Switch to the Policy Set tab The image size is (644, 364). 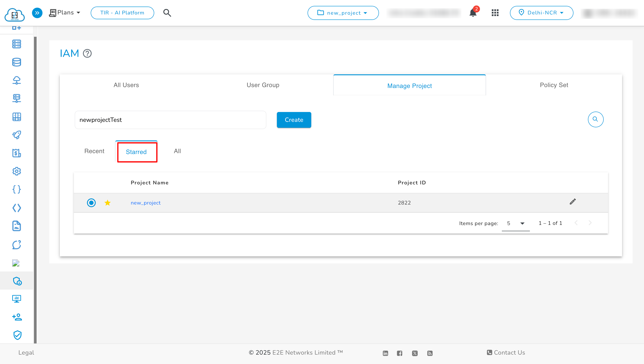[554, 85]
